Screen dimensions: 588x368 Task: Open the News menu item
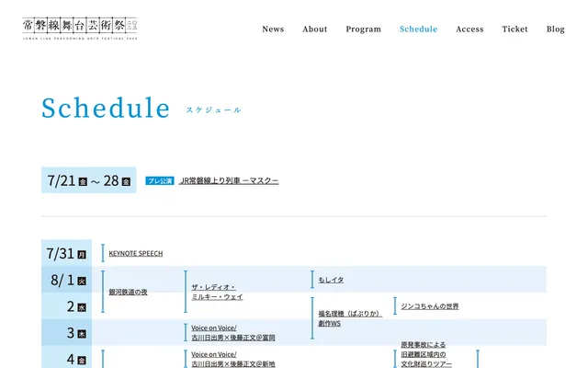273,29
